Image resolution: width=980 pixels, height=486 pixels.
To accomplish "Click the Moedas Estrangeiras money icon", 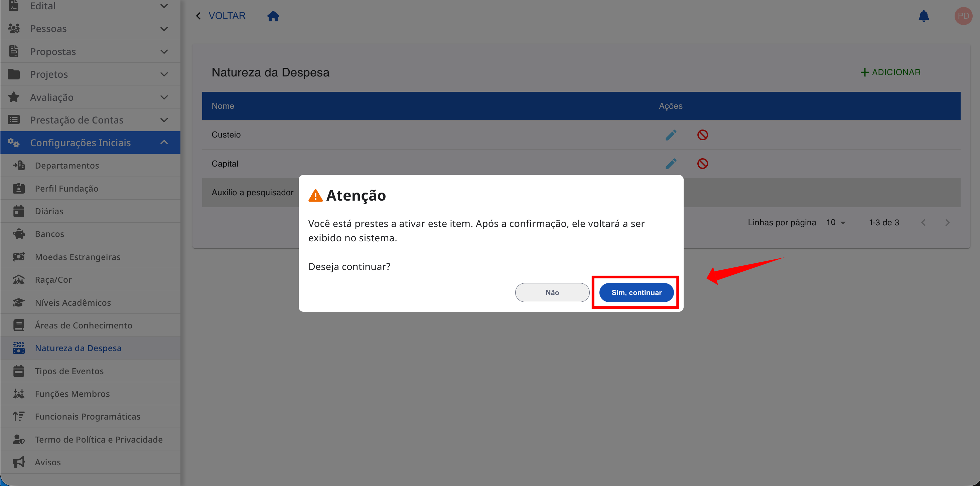I will pyautogui.click(x=19, y=257).
